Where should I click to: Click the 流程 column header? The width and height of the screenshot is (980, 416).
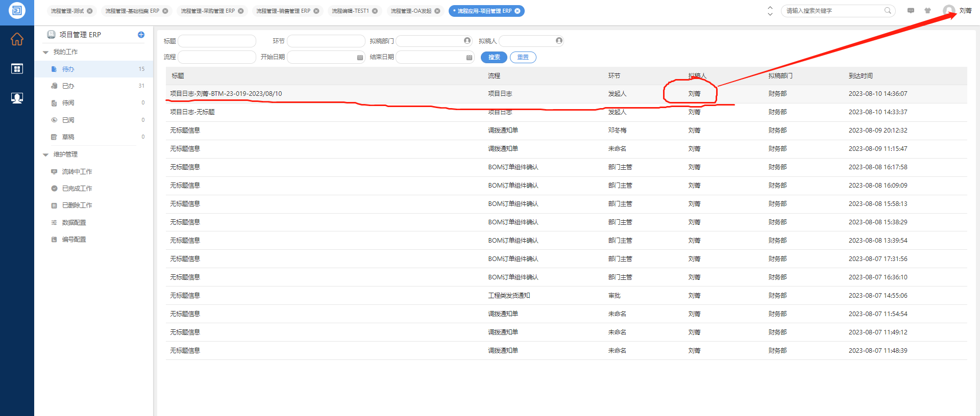click(494, 76)
